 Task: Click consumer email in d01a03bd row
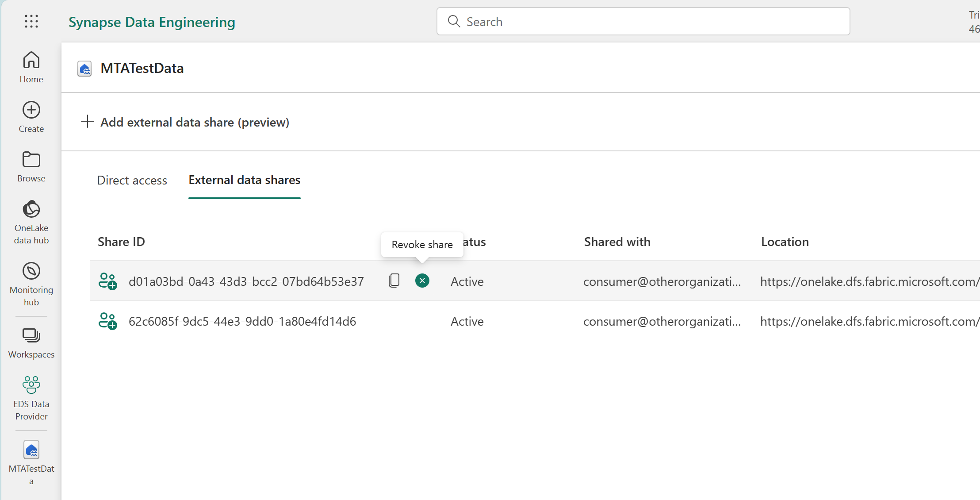pos(662,281)
